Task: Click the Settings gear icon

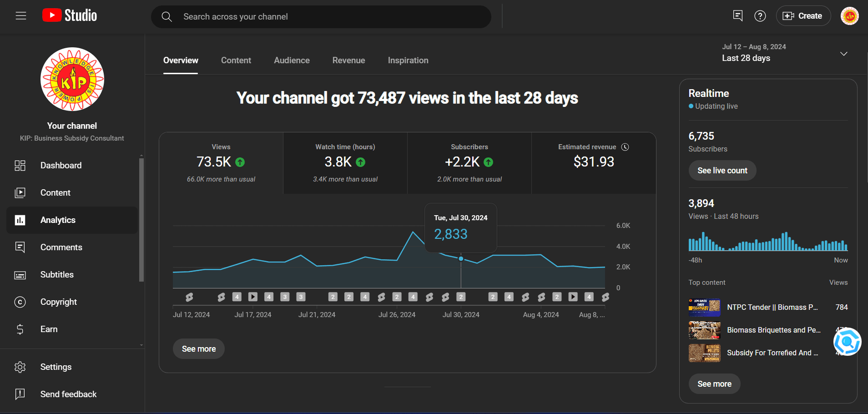Action: (x=20, y=367)
